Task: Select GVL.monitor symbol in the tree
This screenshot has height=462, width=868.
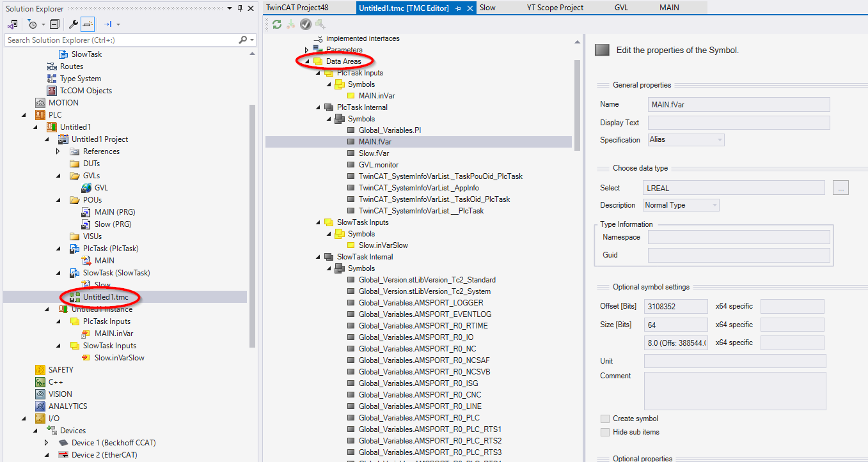Action: [378, 165]
